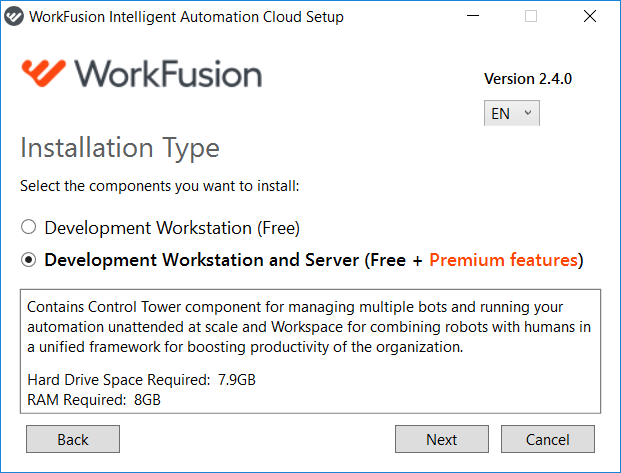Open the EN language dropdown

512,113
